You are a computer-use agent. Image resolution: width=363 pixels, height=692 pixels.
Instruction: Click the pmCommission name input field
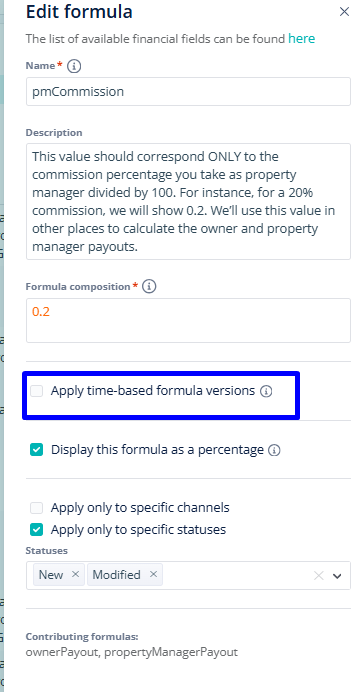188,91
